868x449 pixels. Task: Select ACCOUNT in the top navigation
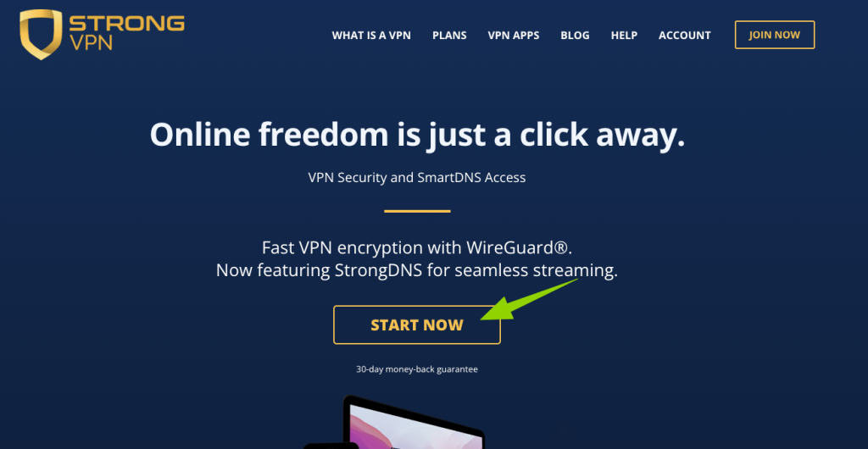click(685, 36)
